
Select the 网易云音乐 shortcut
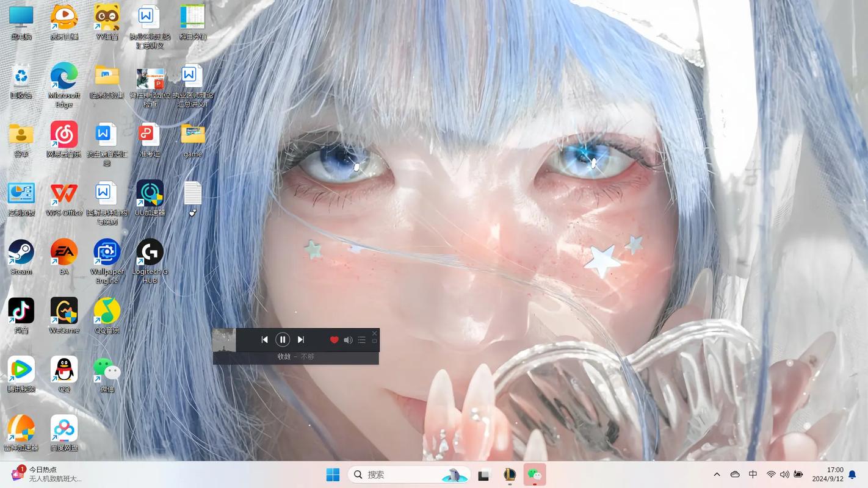coord(64,140)
